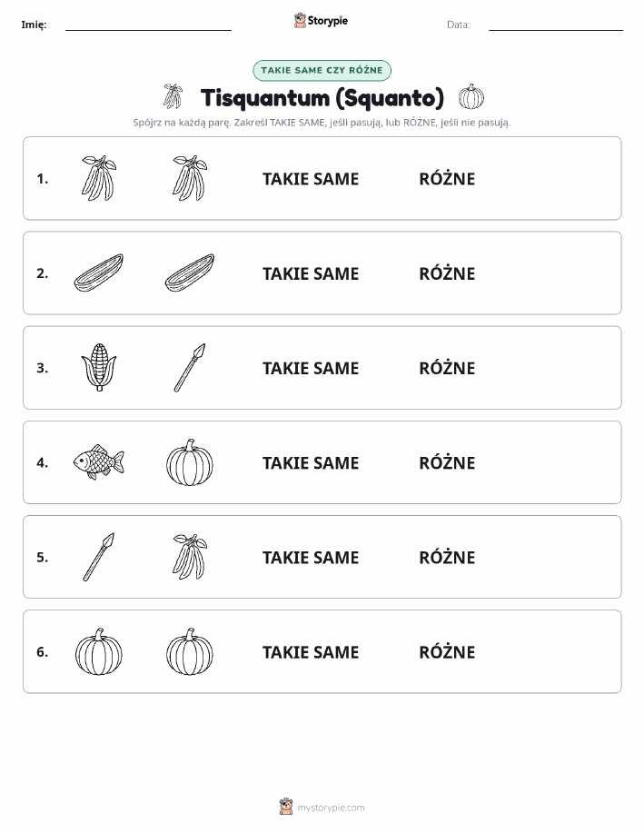Image resolution: width=644 pixels, height=833 pixels.
Task: Select RÓŻNE for row 3
Action: (x=447, y=368)
